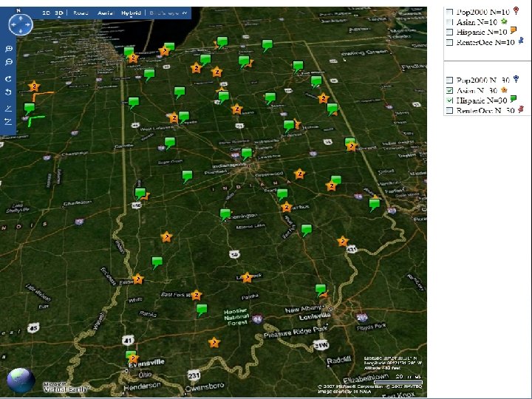Click the orange star marker at Evansville
Viewport: 532px width, 399px height.
coord(134,358)
